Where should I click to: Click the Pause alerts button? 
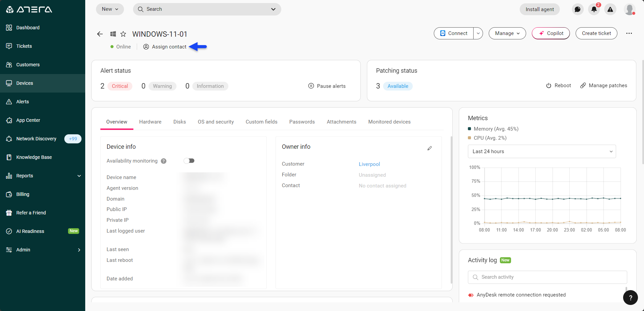(327, 86)
